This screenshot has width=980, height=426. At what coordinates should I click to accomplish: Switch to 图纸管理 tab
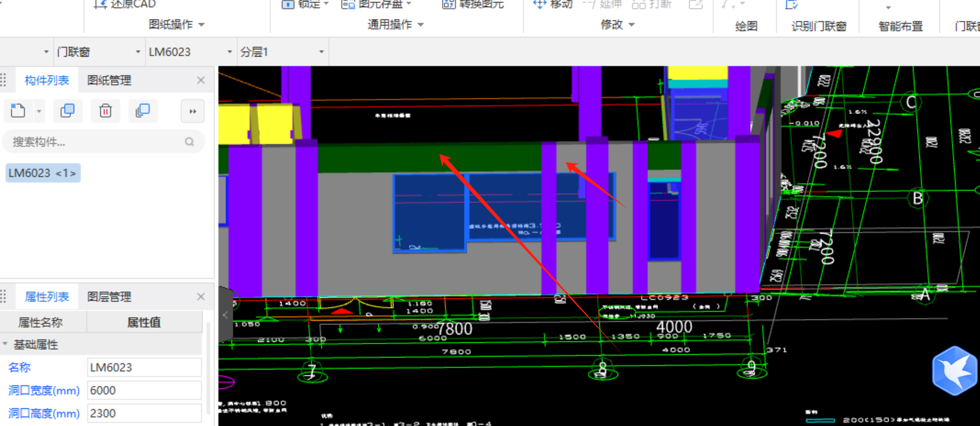click(109, 80)
